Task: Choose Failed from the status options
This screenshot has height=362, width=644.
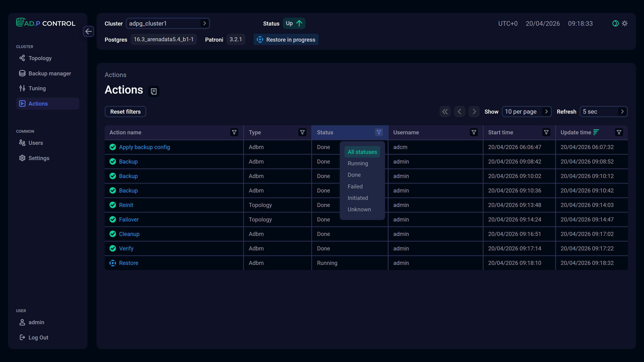Action: 355,186
